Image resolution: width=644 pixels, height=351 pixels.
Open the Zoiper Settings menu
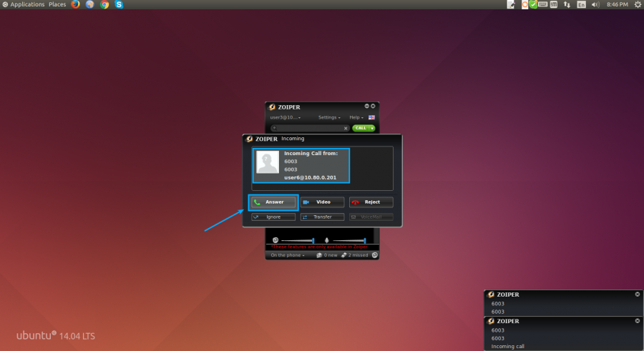[x=329, y=117]
